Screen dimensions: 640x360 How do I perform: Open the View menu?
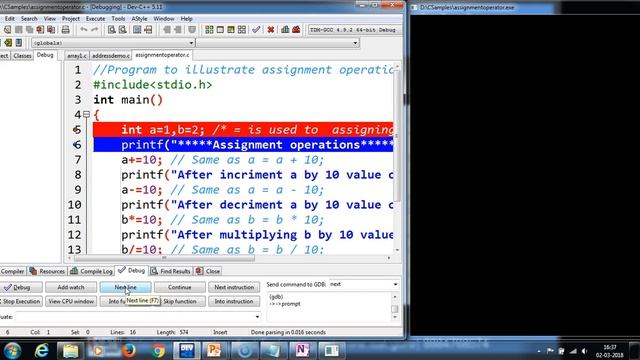[50, 19]
